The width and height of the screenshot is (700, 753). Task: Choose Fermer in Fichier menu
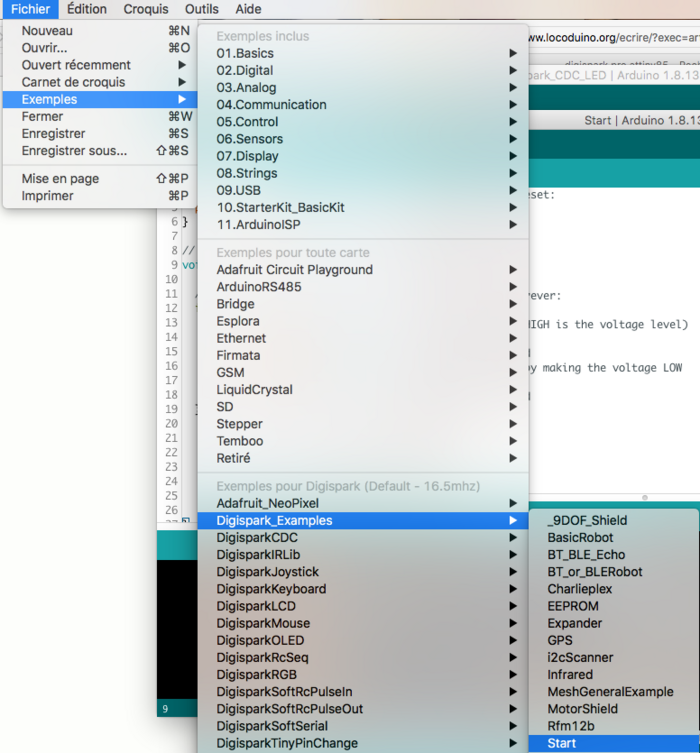pyautogui.click(x=100, y=117)
